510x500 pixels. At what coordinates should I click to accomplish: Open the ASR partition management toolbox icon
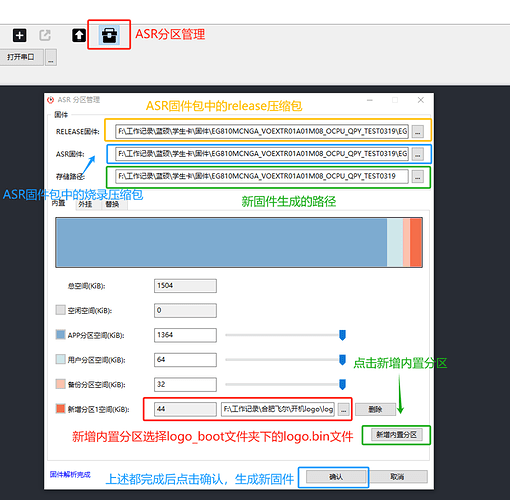[x=109, y=35]
